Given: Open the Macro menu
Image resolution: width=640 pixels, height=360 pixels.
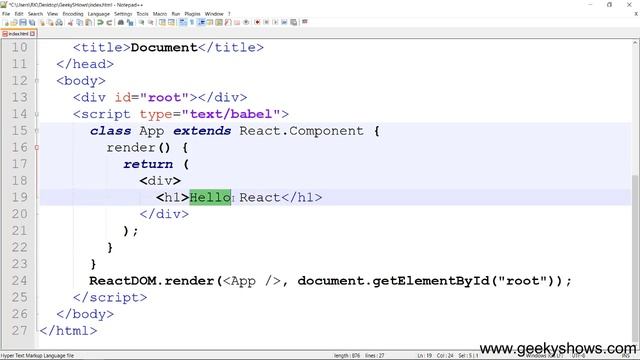Looking at the screenshot, I should click(x=160, y=14).
